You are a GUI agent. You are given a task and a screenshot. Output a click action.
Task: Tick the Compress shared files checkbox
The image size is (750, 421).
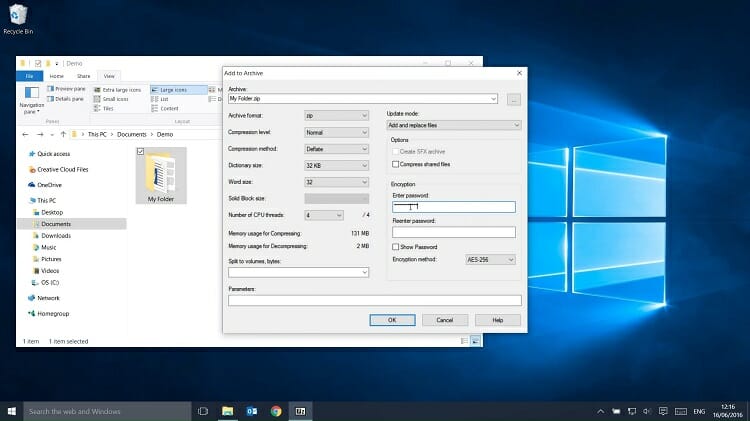(x=394, y=164)
